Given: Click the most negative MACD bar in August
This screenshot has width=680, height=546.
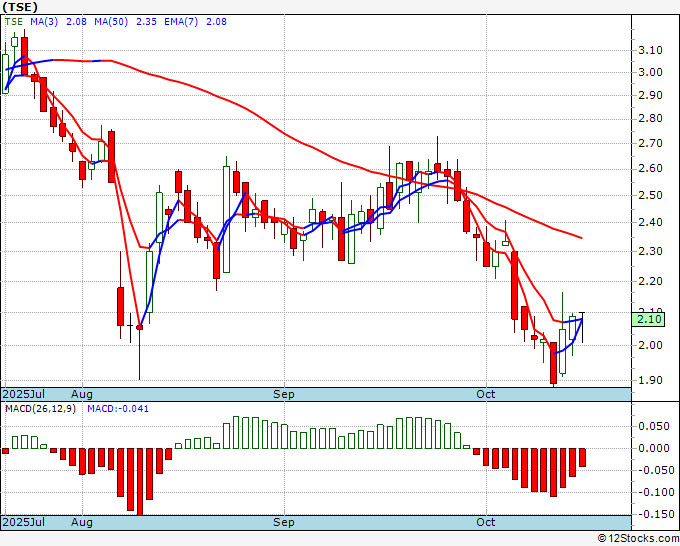Looking at the screenshot, I should (140, 482).
